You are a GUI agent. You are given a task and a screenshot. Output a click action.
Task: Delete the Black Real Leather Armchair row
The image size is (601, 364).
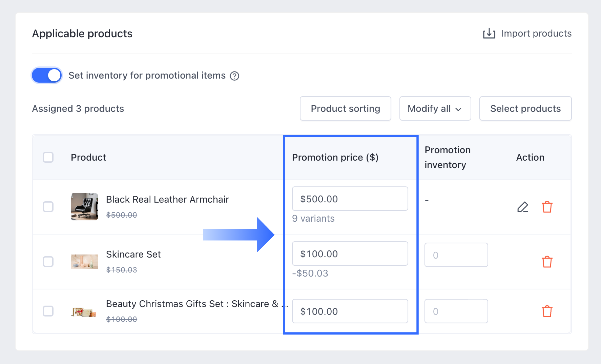pyautogui.click(x=547, y=207)
